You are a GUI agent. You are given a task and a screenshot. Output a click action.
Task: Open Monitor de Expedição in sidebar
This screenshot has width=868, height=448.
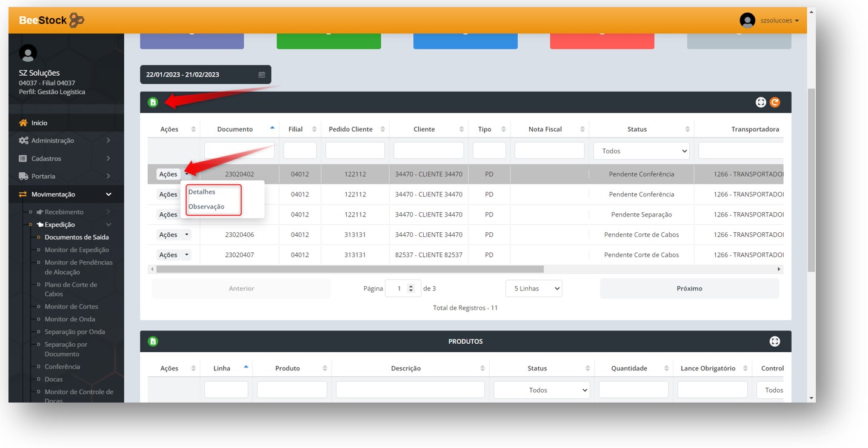point(76,250)
